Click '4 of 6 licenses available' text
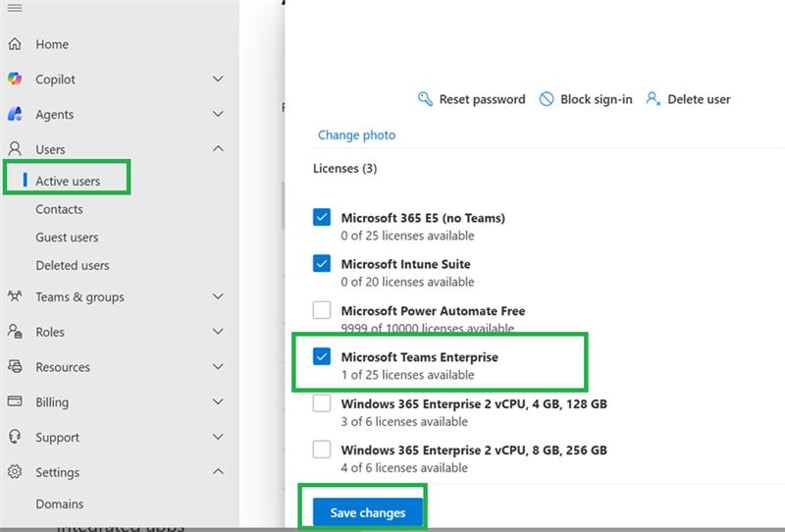785x532 pixels. [x=404, y=467]
